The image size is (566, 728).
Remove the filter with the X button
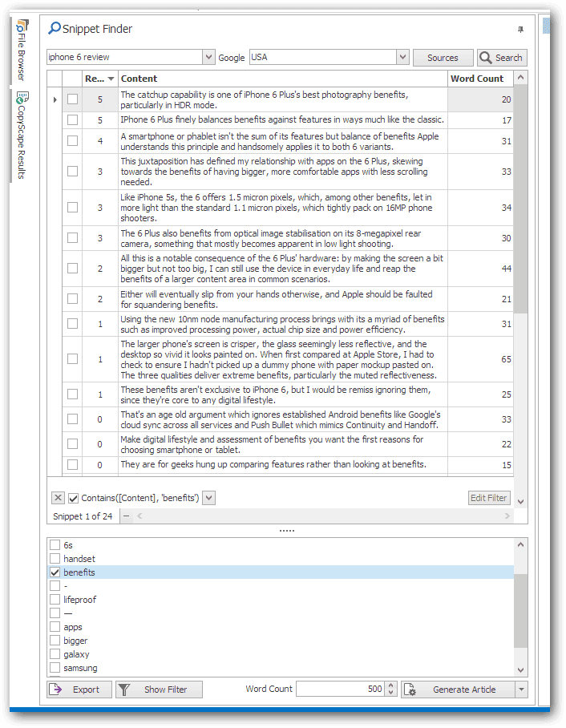58,498
